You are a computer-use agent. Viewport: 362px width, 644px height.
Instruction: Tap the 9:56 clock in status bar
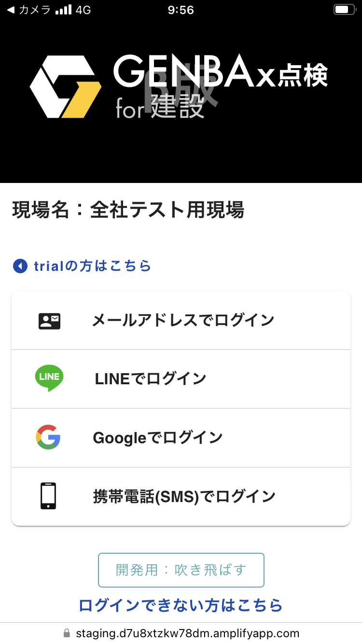click(181, 10)
